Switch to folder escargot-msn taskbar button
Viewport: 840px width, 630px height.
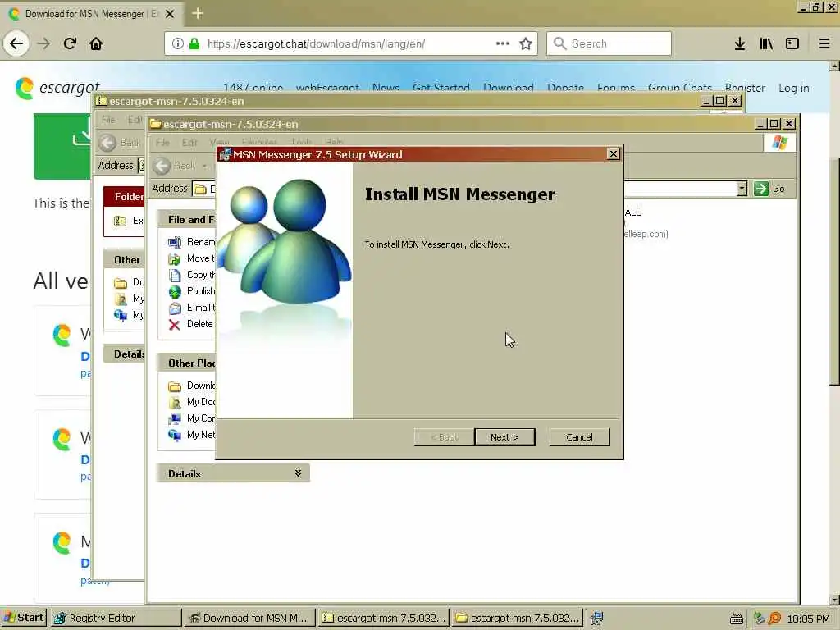[518, 618]
